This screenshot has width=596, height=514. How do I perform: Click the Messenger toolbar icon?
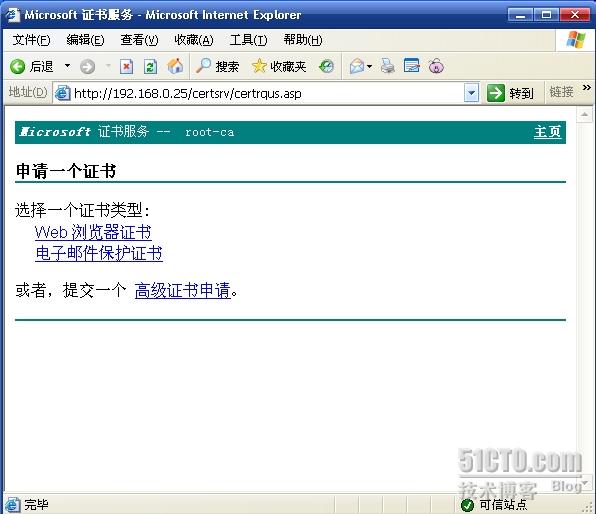click(436, 67)
